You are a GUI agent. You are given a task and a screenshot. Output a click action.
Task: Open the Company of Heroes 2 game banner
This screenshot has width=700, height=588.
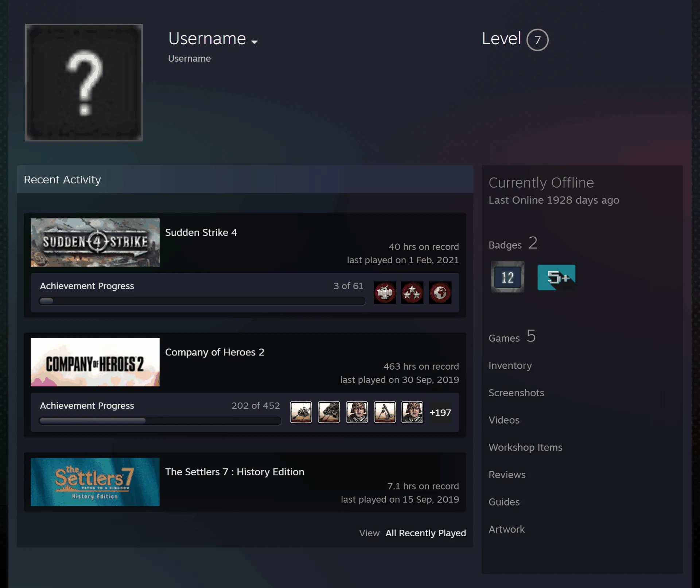click(x=95, y=362)
